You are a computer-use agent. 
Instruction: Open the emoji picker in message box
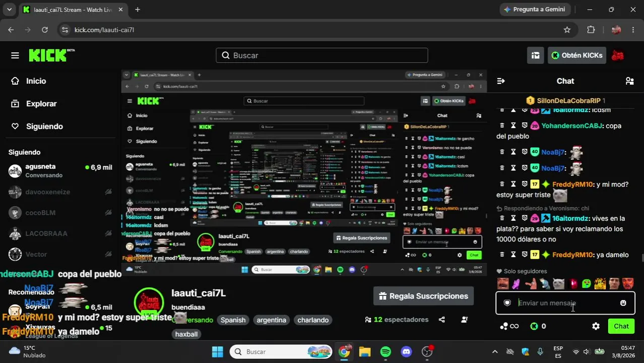click(623, 303)
